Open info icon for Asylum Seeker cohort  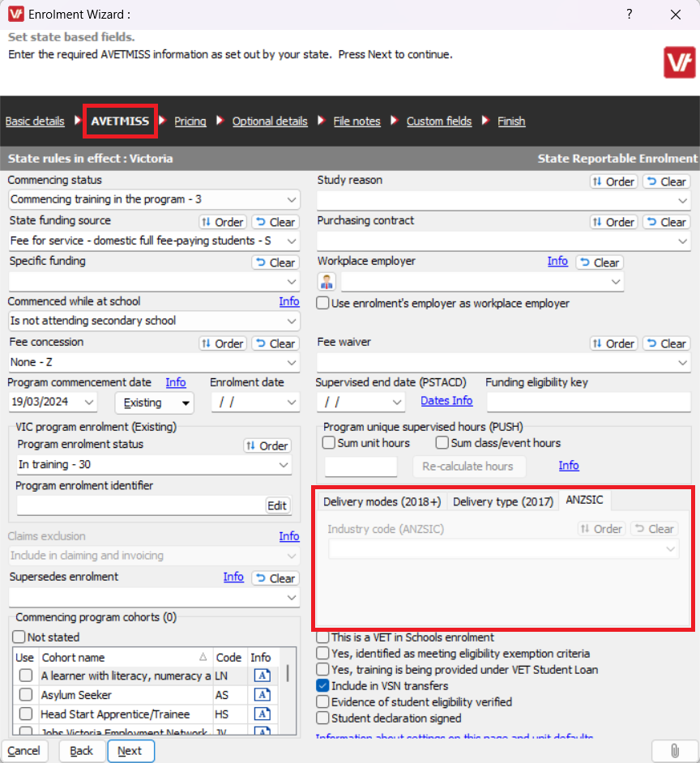tap(262, 695)
